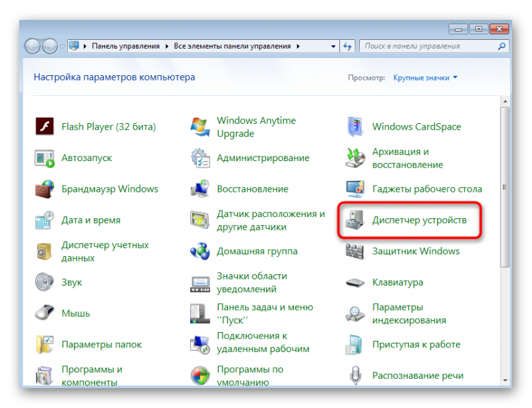Open the Защитник Windows wall icon
The image size is (532, 408).
[x=355, y=252]
